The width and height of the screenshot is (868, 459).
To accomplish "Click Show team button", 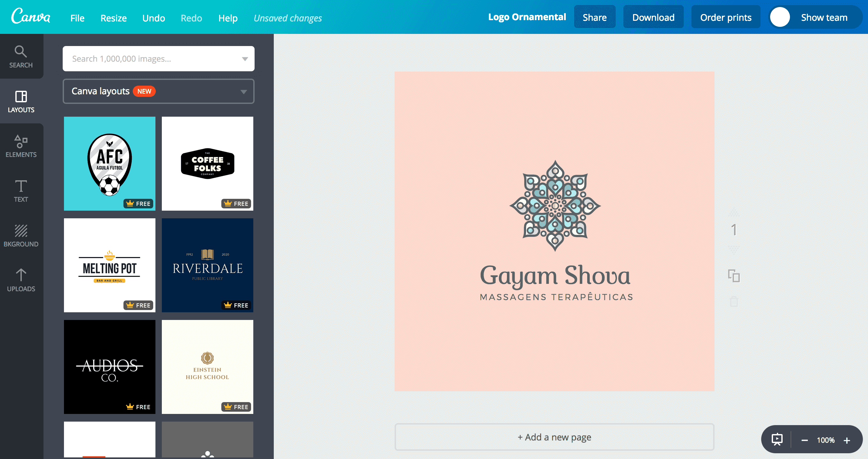I will (x=816, y=17).
